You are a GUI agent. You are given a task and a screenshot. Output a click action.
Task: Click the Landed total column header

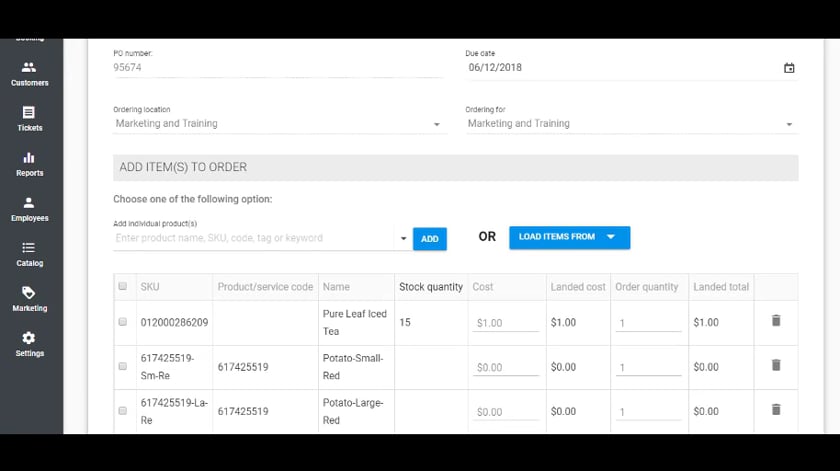click(721, 287)
